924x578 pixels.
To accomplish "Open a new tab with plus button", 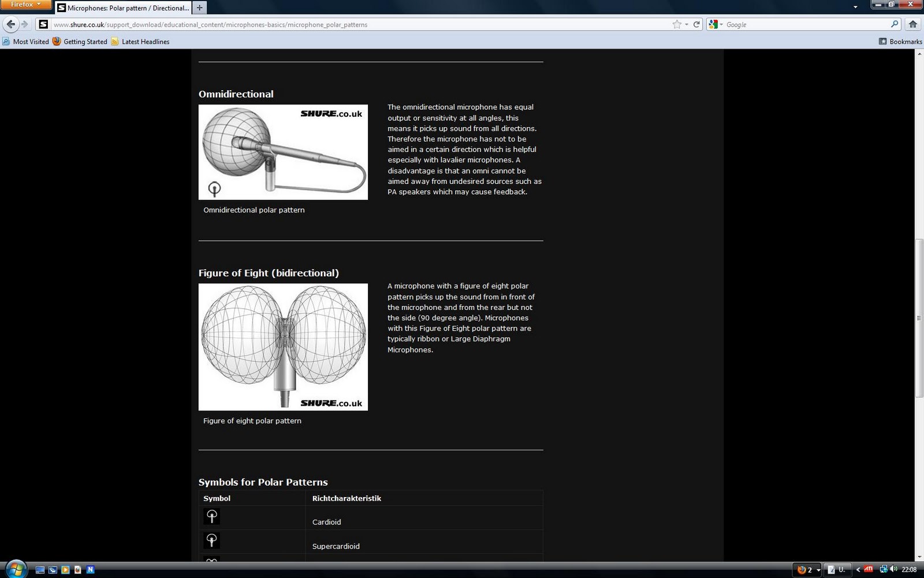I will tap(199, 8).
